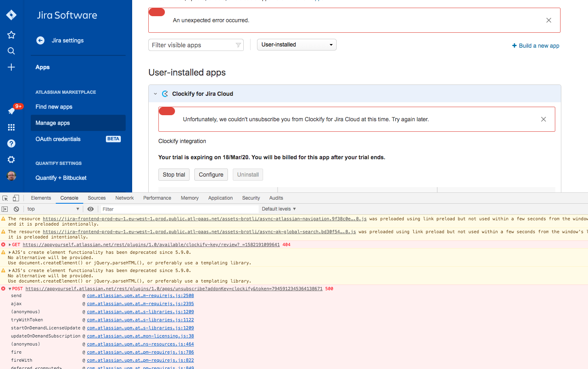Collapse the POST 500 error stack trace
588x369 pixels.
[x=10, y=289]
